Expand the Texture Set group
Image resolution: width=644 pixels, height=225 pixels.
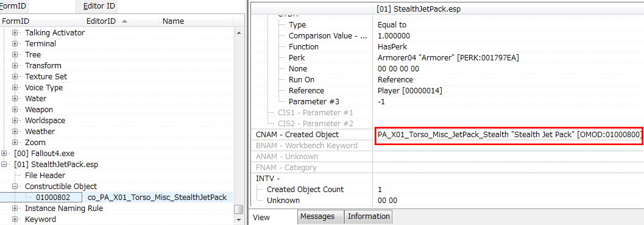15,76
